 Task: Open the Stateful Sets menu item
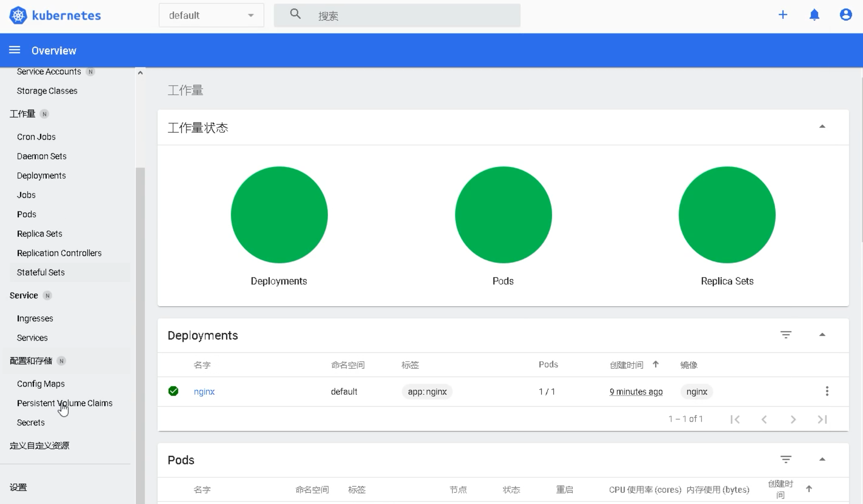(x=41, y=272)
